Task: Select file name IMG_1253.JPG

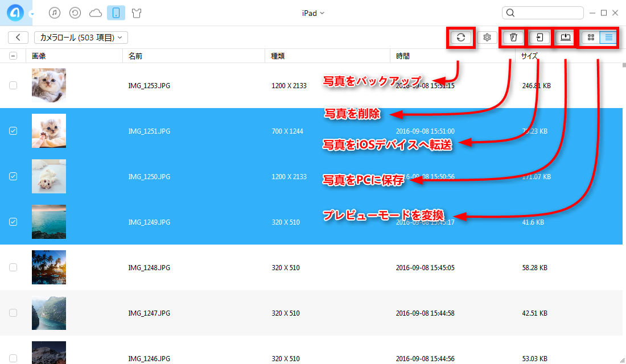Action: (149, 86)
